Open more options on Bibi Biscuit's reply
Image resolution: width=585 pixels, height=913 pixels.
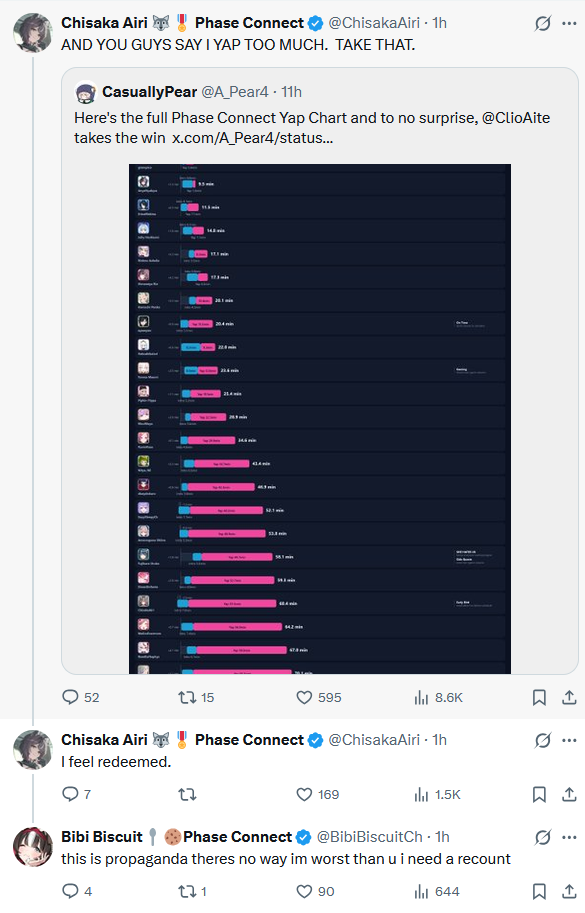pos(569,837)
